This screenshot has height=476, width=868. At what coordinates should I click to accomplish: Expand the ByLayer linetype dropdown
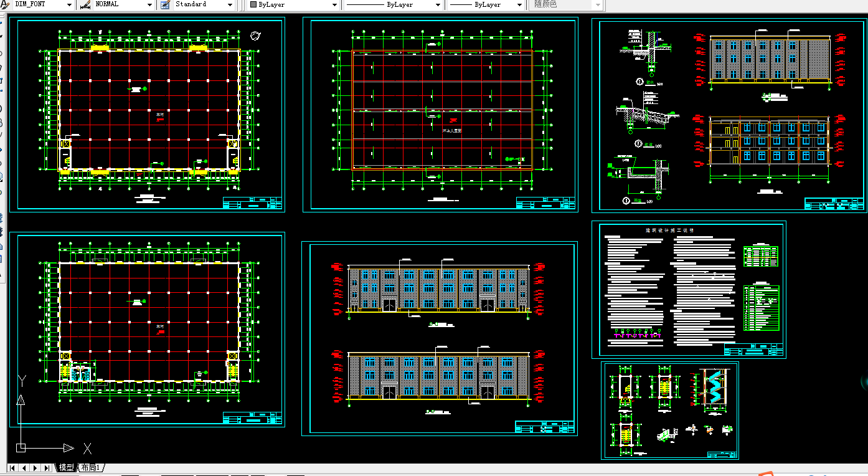pos(438,5)
